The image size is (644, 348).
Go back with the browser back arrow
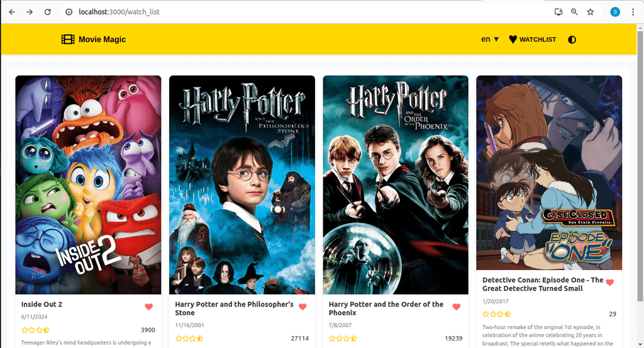(x=12, y=12)
